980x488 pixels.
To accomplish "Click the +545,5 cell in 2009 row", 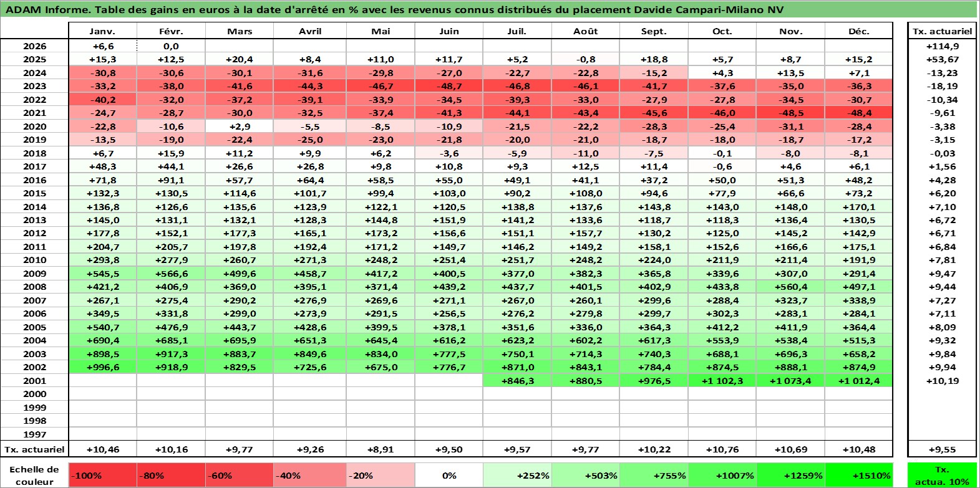I will coord(102,274).
